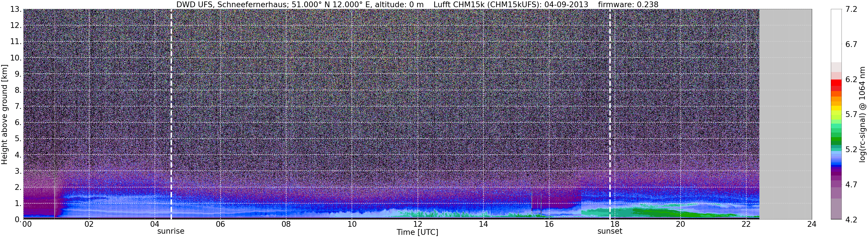Click the '7.' height axis tick label
The image size is (868, 238).
click(x=18, y=106)
